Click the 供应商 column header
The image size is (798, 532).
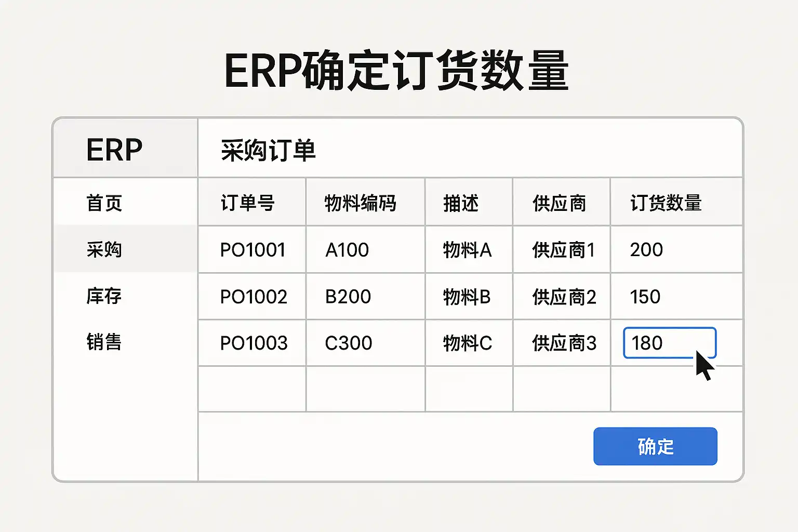pos(559,203)
